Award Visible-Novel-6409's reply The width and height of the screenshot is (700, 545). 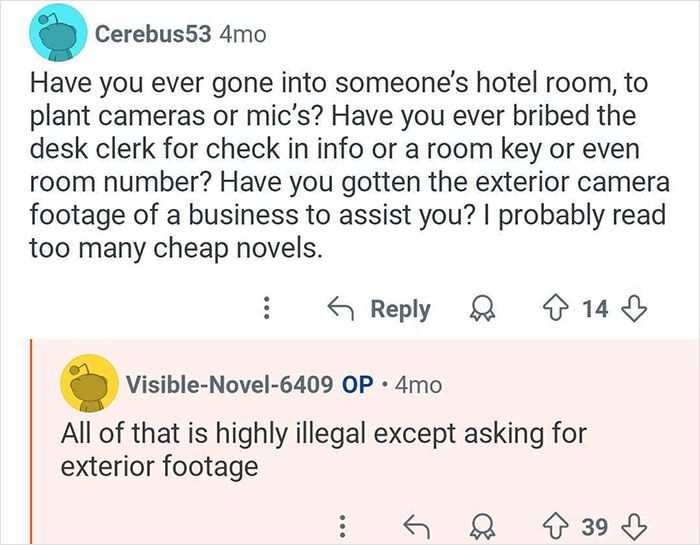pos(483,523)
